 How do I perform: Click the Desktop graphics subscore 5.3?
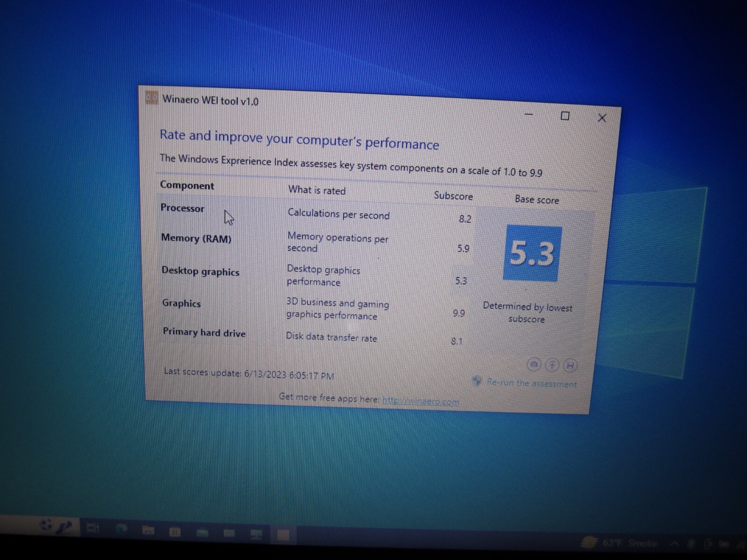pos(461,281)
